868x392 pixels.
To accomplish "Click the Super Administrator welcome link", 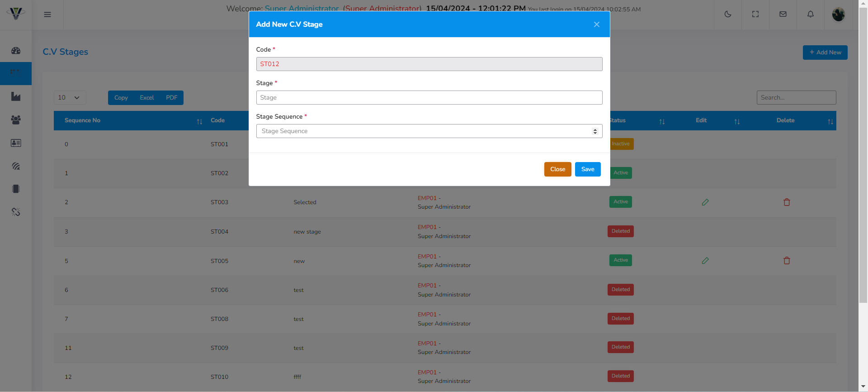I will [302, 9].
